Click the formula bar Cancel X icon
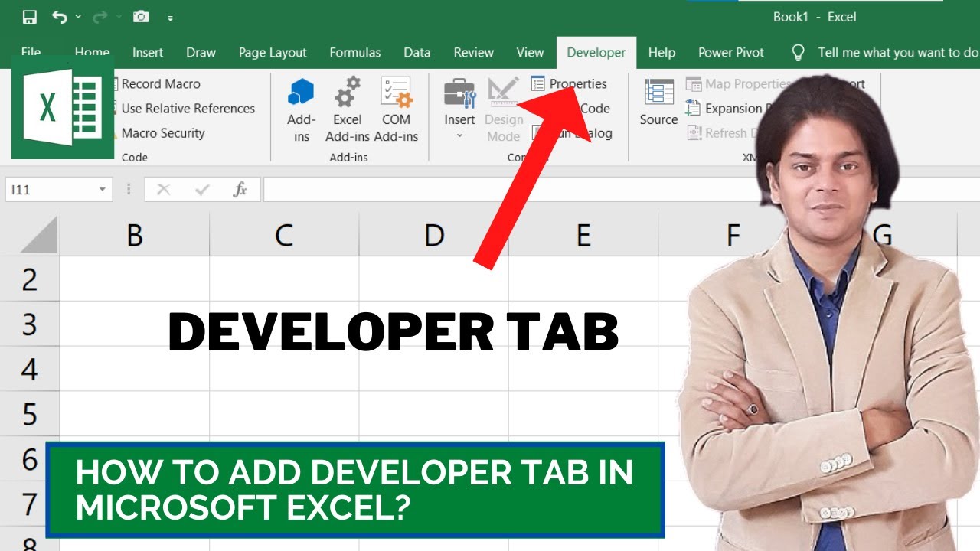The image size is (980, 551). 163,190
